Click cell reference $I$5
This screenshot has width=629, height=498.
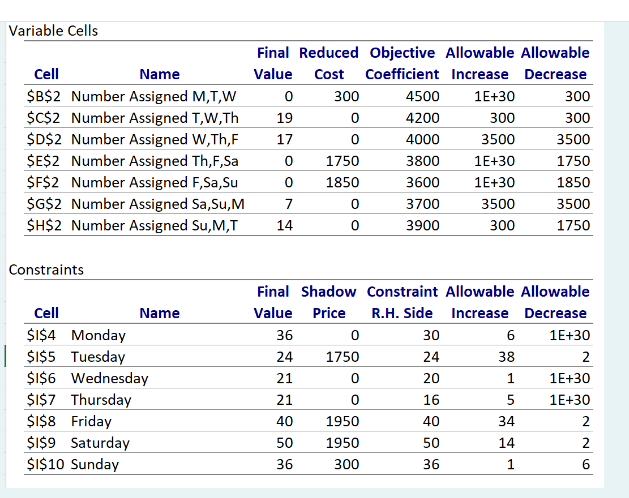(x=41, y=357)
